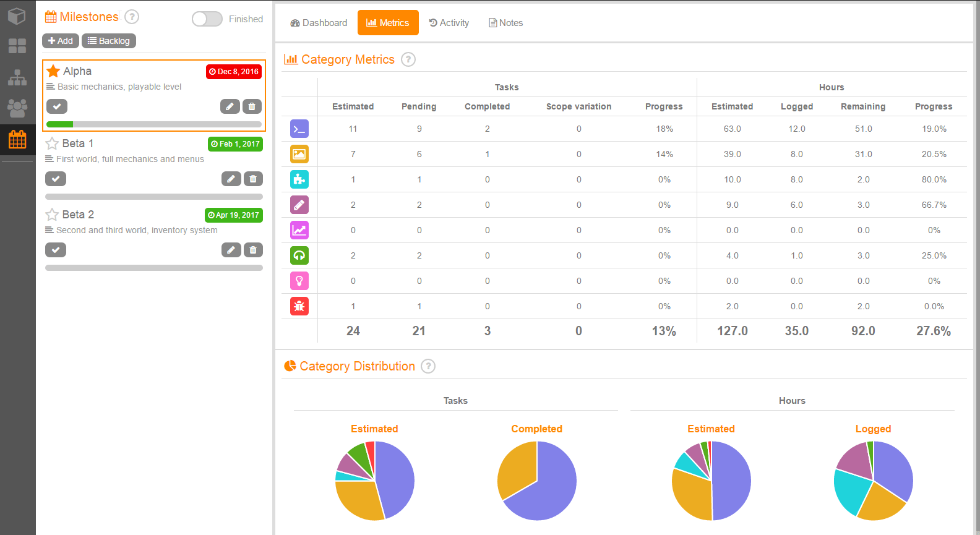Mark Alpha milestone complete with checkmark button
The width and height of the screenshot is (980, 535).
(x=57, y=106)
